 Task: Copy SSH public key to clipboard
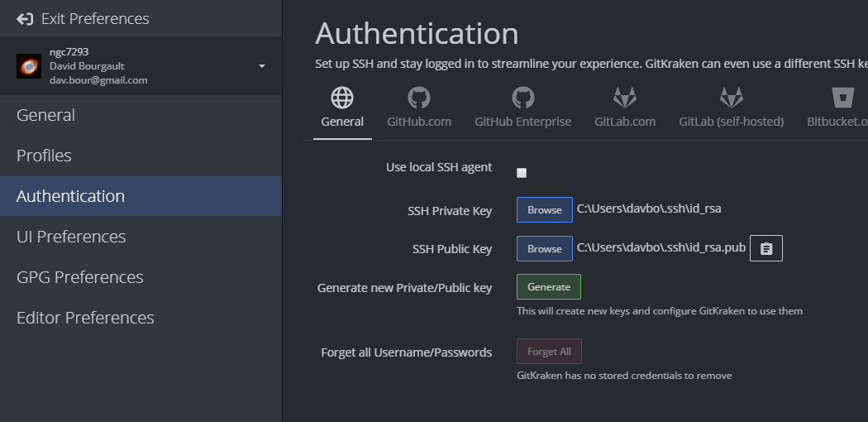(766, 249)
